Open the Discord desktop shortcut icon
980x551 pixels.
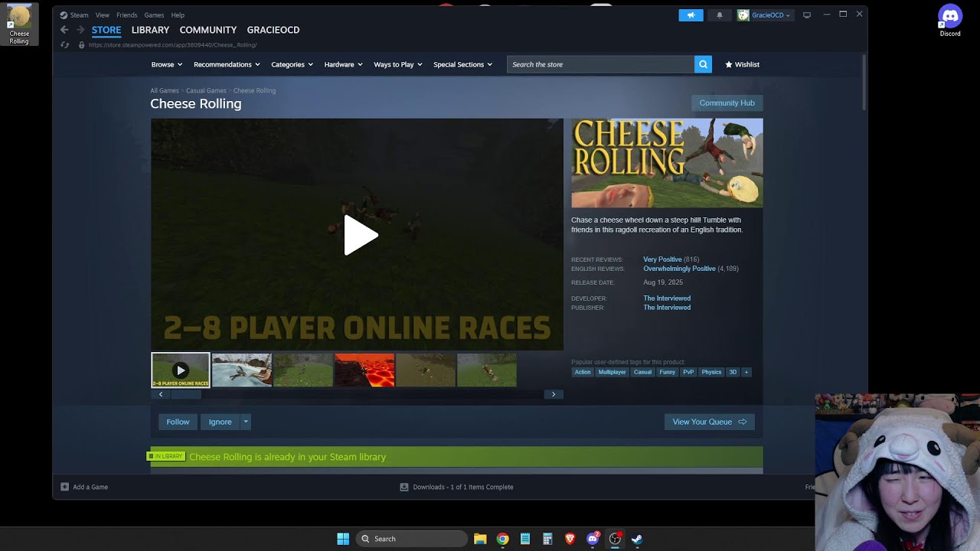click(950, 21)
